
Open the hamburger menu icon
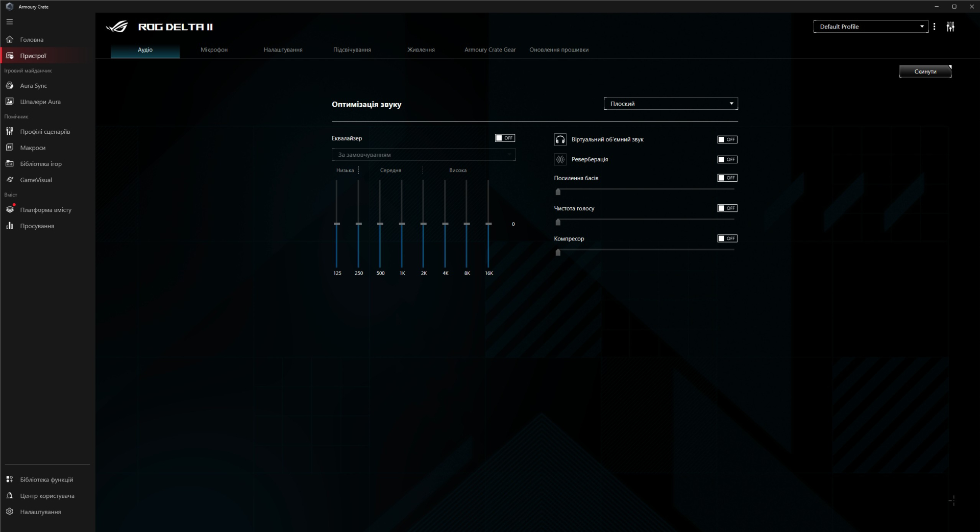[10, 22]
